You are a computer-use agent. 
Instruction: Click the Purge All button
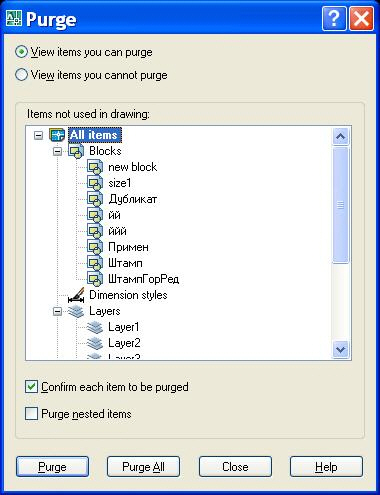coord(143,467)
